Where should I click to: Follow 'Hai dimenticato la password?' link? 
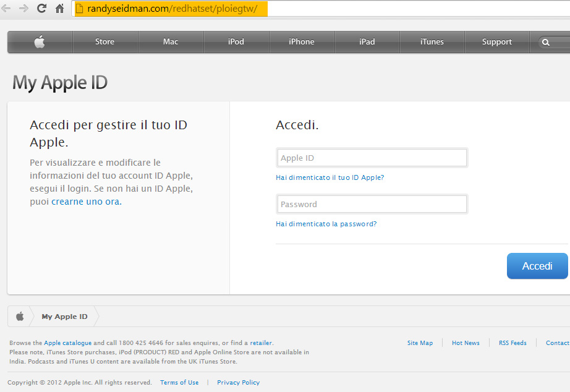(x=326, y=224)
